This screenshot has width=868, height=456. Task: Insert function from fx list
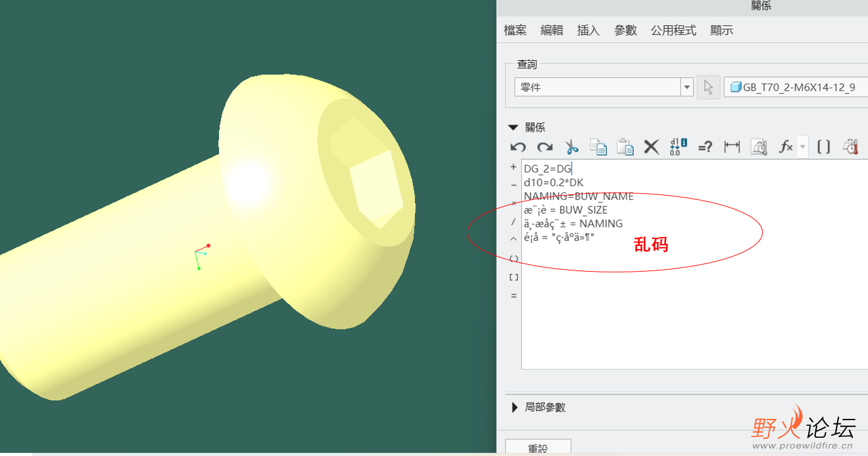[x=786, y=147]
